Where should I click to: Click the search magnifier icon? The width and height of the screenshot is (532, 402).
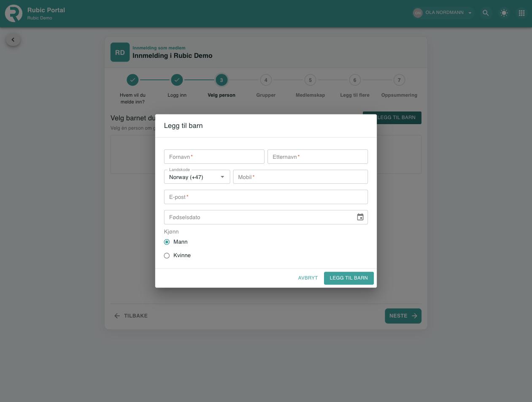[x=486, y=13]
